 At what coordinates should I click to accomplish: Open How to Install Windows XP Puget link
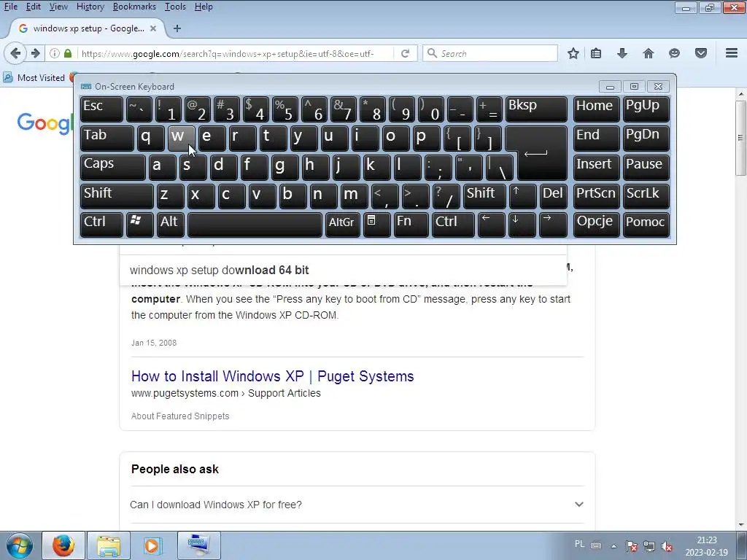pos(273,376)
